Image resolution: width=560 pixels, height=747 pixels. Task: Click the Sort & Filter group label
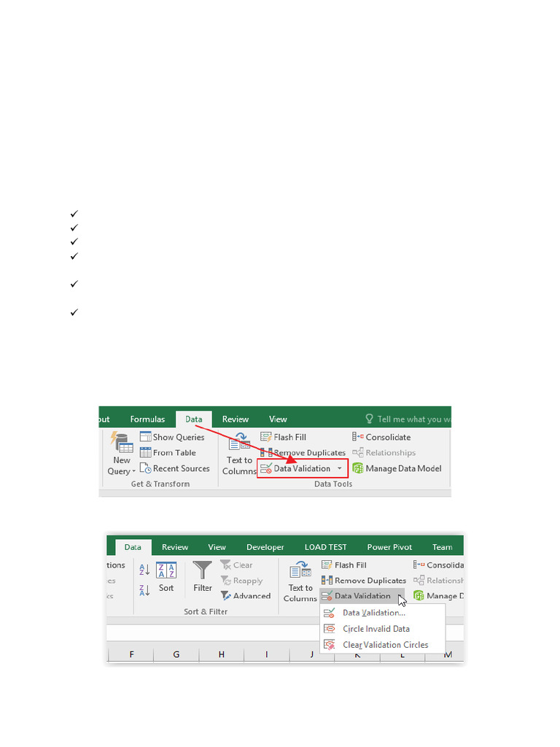click(x=206, y=611)
